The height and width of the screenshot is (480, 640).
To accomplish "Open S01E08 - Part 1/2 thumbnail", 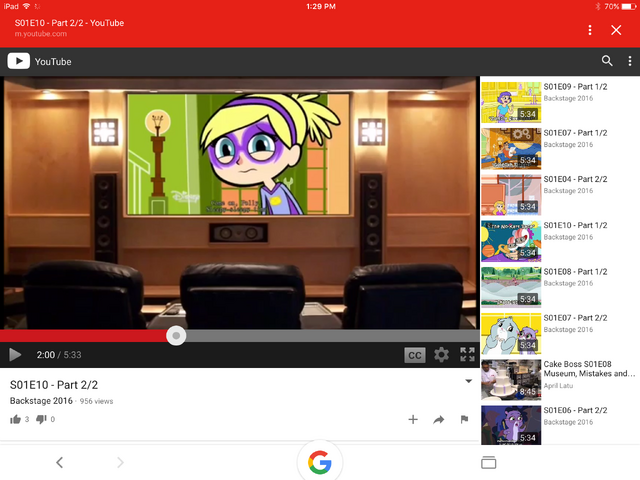I will tap(511, 287).
